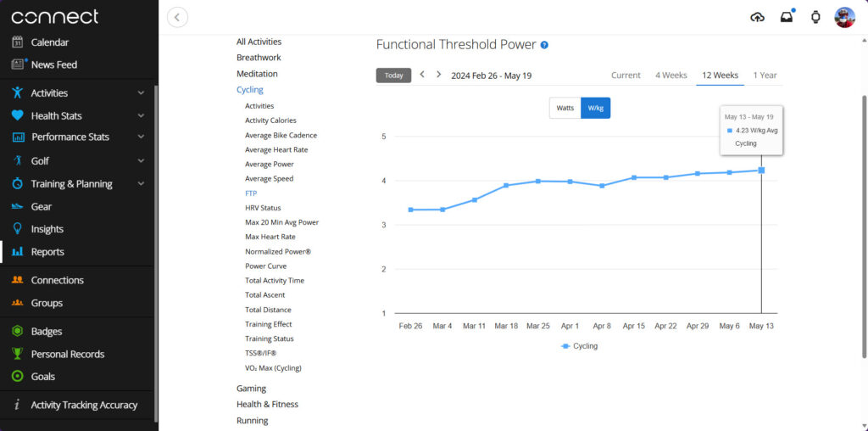
Task: Switch chart units to Watts
Action: 565,108
